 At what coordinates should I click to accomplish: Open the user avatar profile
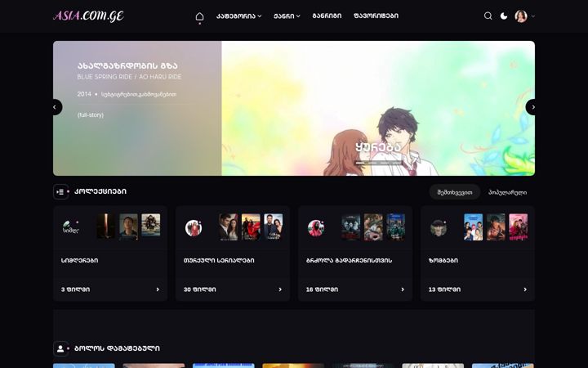521,16
